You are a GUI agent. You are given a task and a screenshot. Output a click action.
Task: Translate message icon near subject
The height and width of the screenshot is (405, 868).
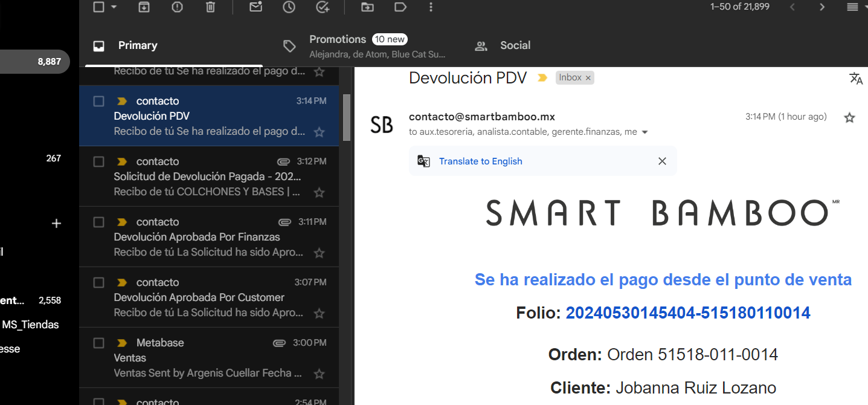coord(856,78)
